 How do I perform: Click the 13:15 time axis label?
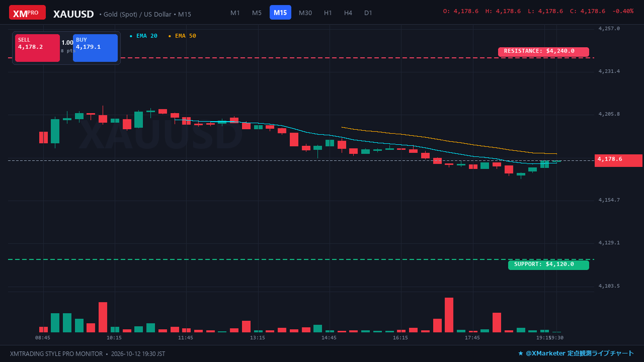(x=258, y=338)
